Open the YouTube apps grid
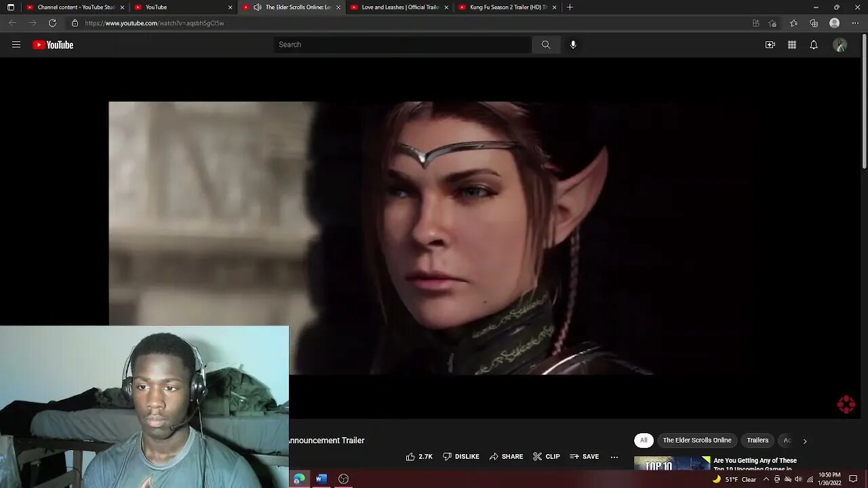The image size is (868, 488). point(792,45)
